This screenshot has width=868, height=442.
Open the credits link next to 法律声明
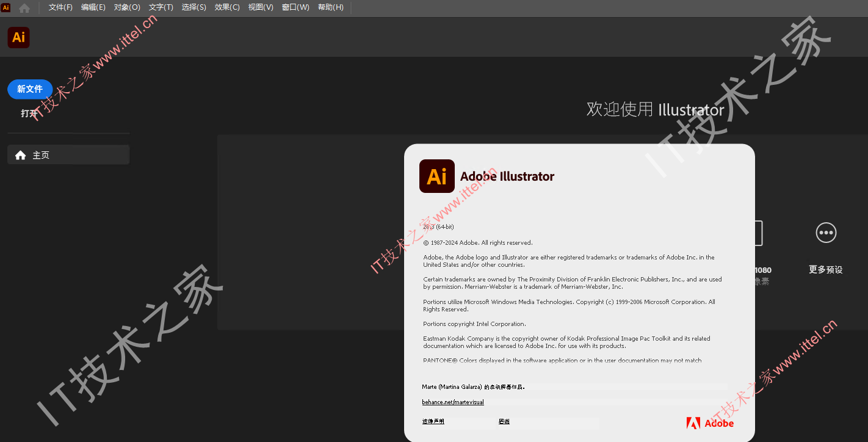pyautogui.click(x=504, y=421)
